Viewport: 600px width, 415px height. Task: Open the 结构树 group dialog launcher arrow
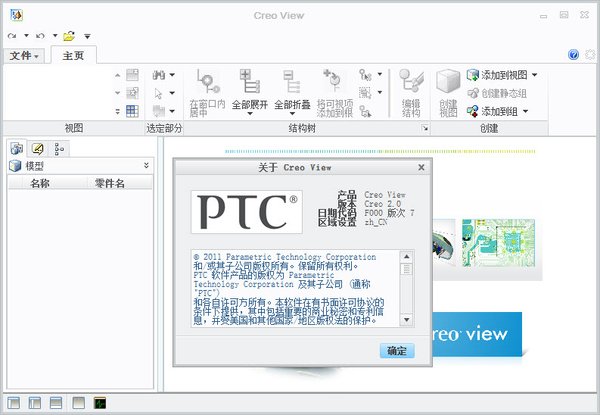425,129
